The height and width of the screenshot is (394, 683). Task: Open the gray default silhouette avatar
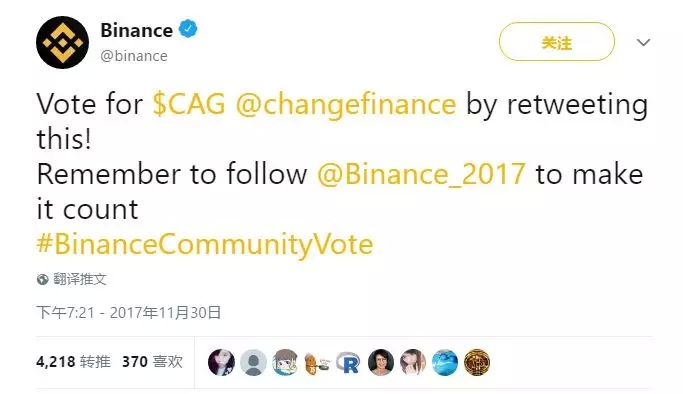(254, 362)
